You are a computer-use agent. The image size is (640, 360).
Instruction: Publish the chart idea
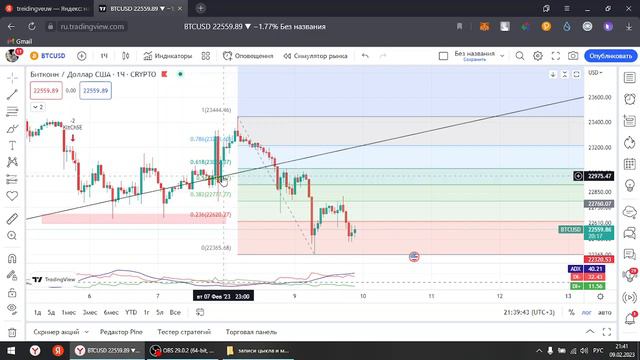[x=611, y=56]
